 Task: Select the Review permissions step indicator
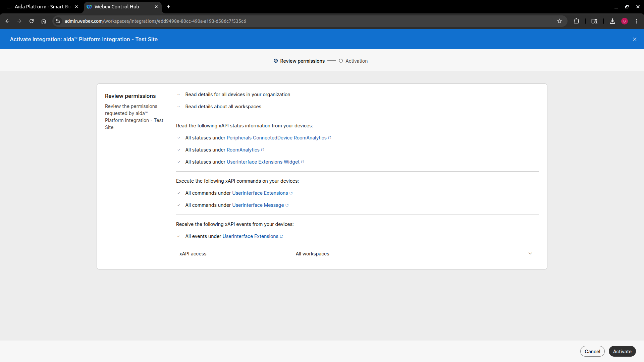276,61
